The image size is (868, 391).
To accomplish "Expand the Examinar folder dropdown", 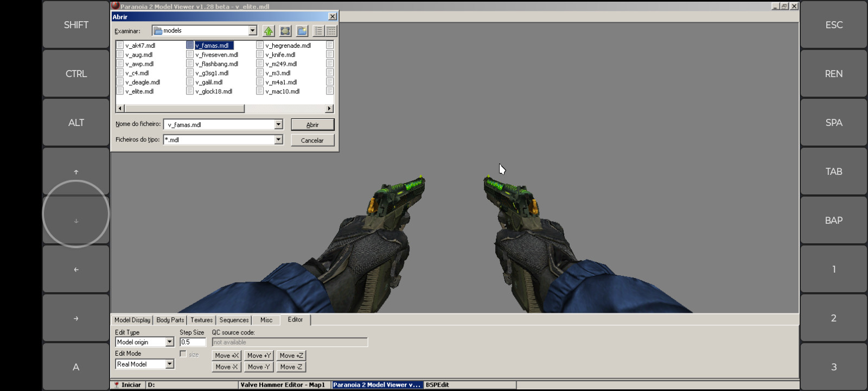I will (x=253, y=30).
